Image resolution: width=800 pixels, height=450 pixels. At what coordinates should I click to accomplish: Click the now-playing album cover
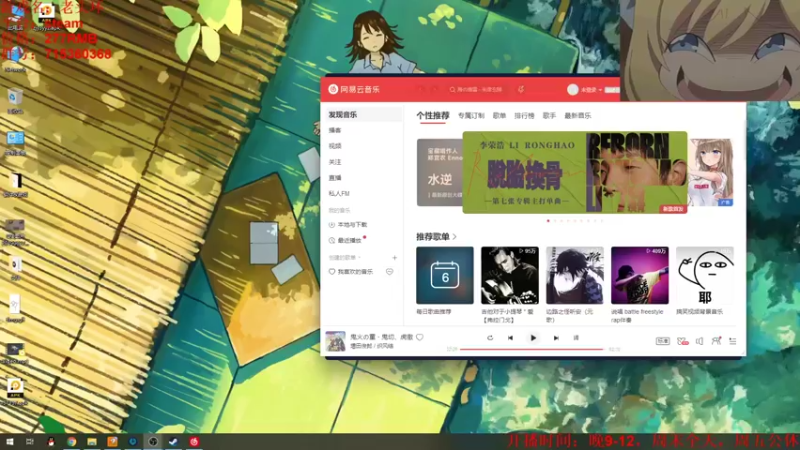(x=335, y=341)
